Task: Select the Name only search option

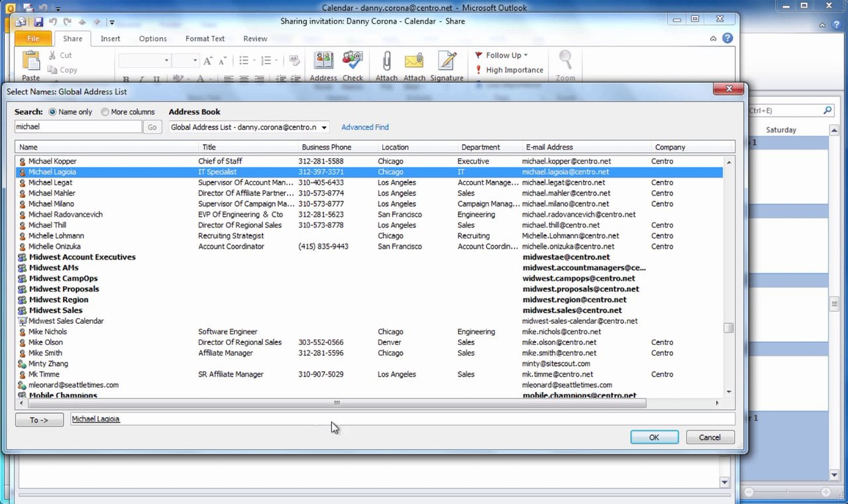Action: 53,112
